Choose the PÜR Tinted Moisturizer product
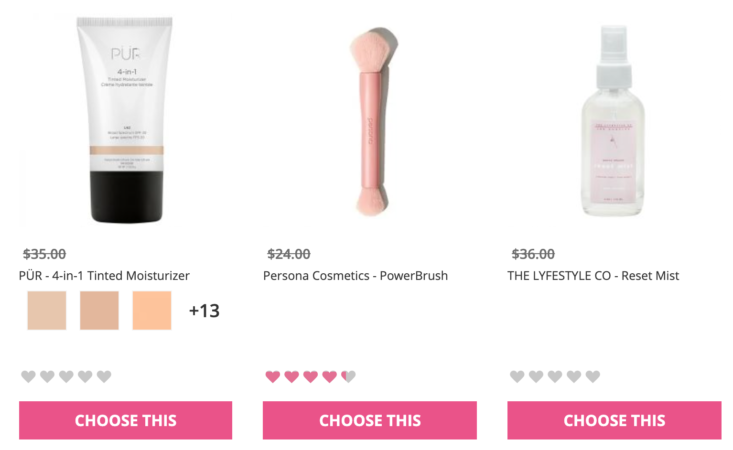The width and height of the screenshot is (733, 450). coord(125,420)
